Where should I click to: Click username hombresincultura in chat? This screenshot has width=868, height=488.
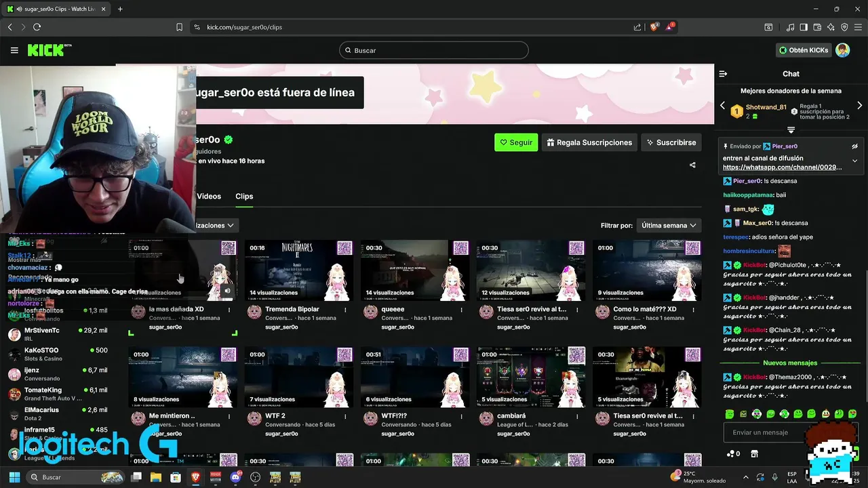coord(749,251)
